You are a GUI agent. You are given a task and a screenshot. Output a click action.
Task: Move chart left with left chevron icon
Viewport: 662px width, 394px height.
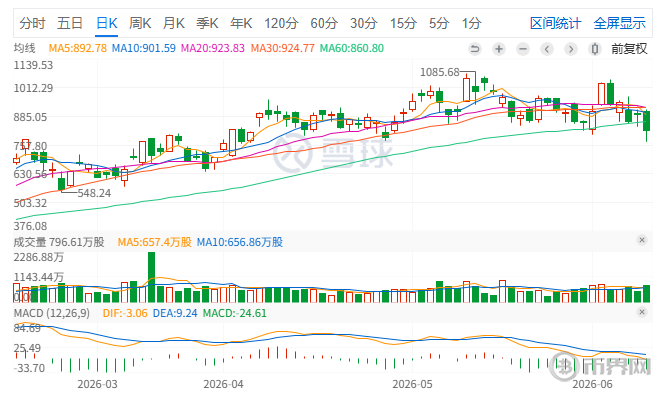[547, 49]
